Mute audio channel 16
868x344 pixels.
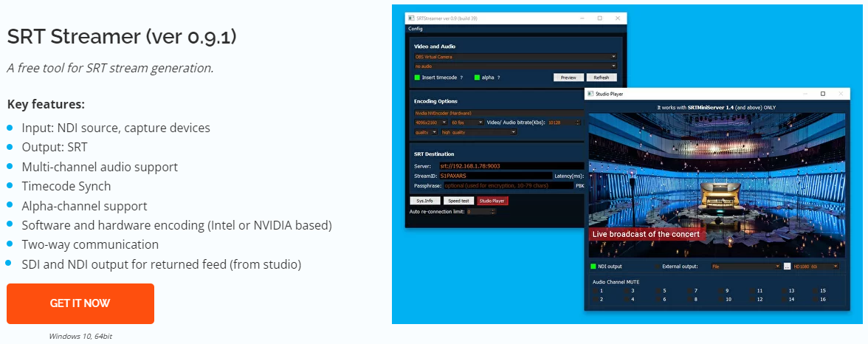pos(816,299)
